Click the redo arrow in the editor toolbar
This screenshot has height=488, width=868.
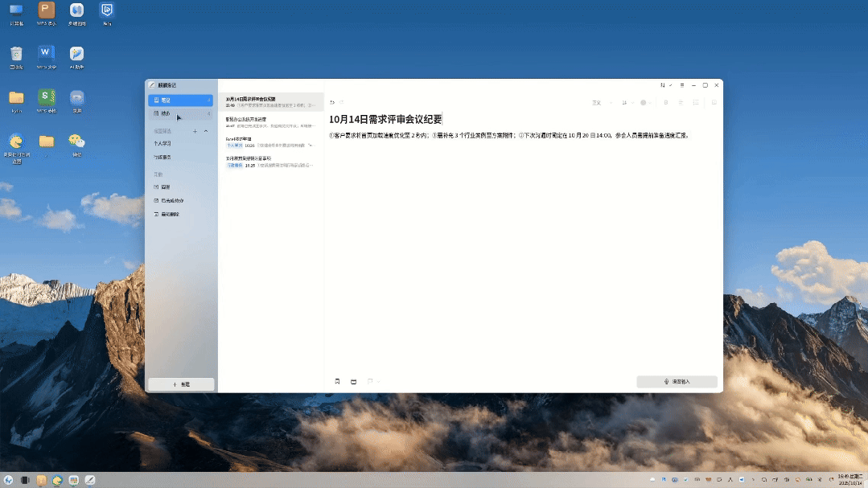click(342, 102)
